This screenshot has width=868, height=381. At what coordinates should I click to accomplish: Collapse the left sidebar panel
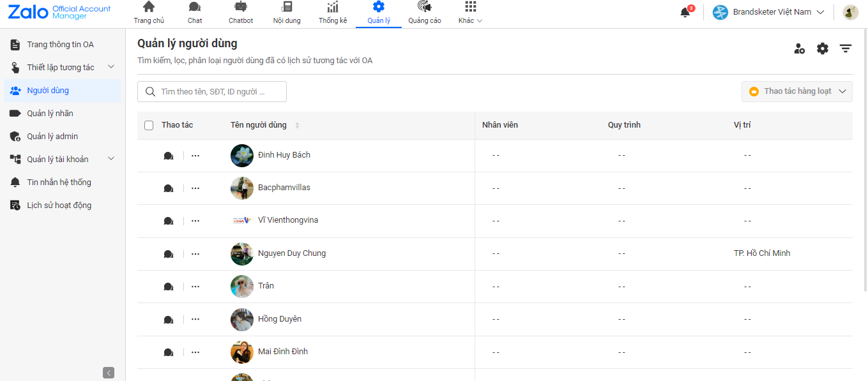(109, 373)
